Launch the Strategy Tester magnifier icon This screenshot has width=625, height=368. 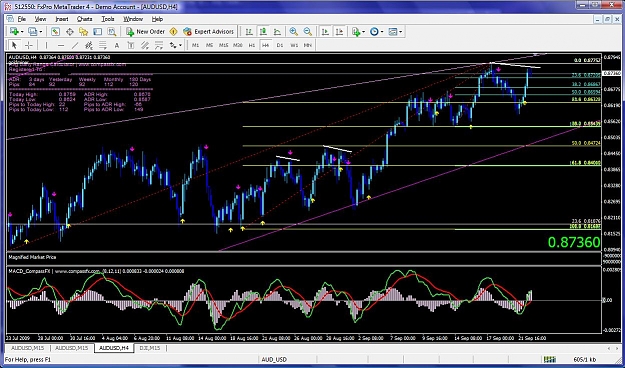(x=112, y=31)
